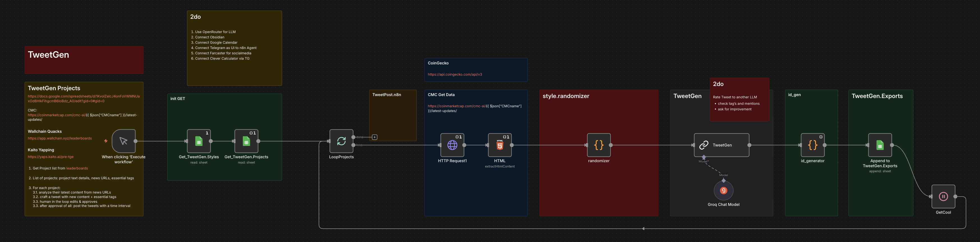Select the HTML extract content node
Screen dimensions: 980x242
coord(500,145)
